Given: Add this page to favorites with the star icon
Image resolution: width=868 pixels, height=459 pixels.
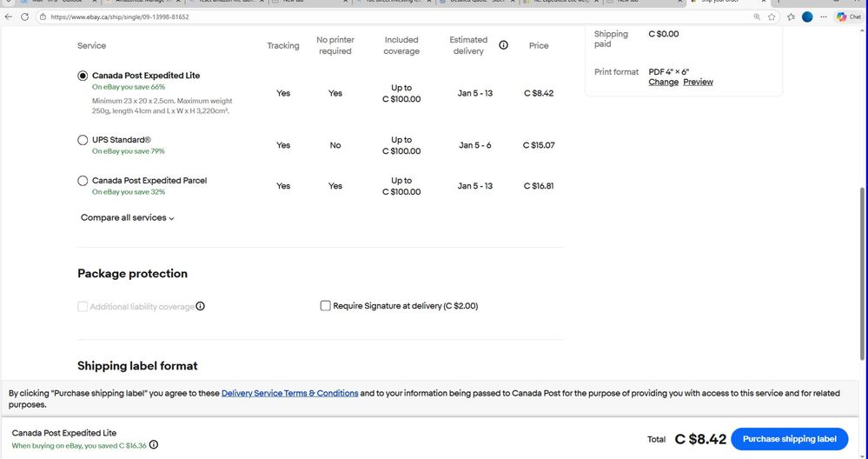Looking at the screenshot, I should 772,17.
